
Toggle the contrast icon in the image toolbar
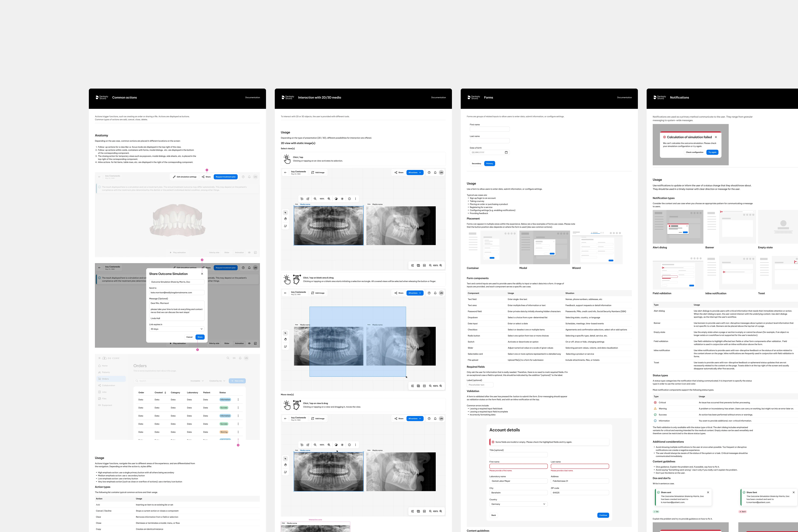pyautogui.click(x=336, y=199)
